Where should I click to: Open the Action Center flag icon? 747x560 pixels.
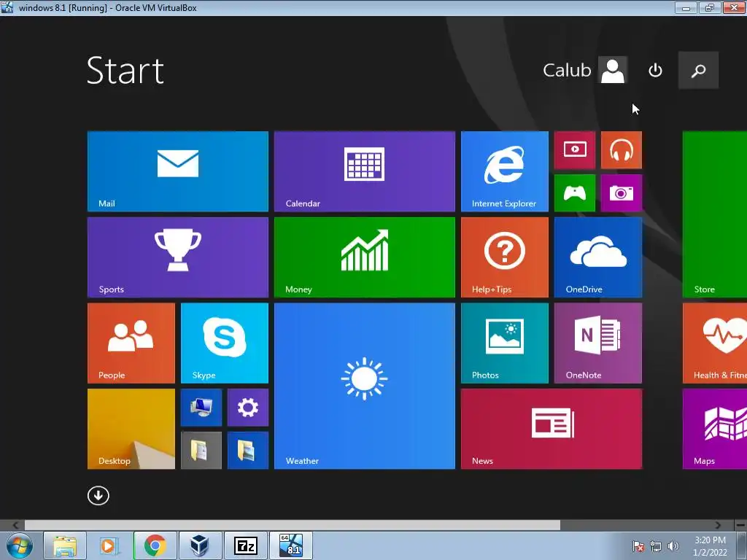click(x=638, y=546)
